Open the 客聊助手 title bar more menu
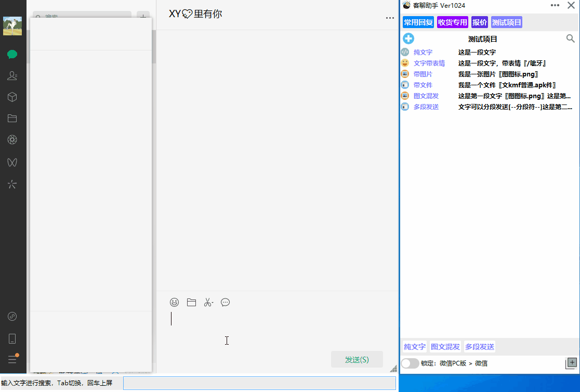Screen dimensions: 580x392 point(555,5)
